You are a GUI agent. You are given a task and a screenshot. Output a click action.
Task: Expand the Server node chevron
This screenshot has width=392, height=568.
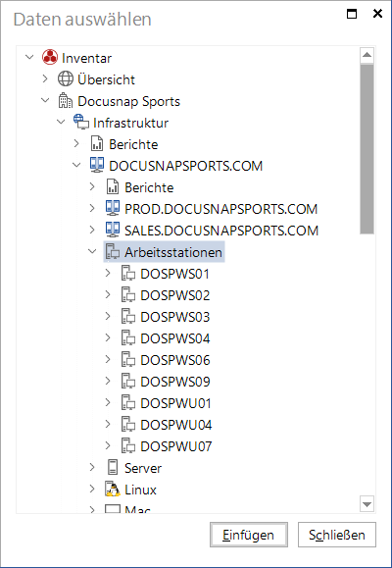(92, 467)
